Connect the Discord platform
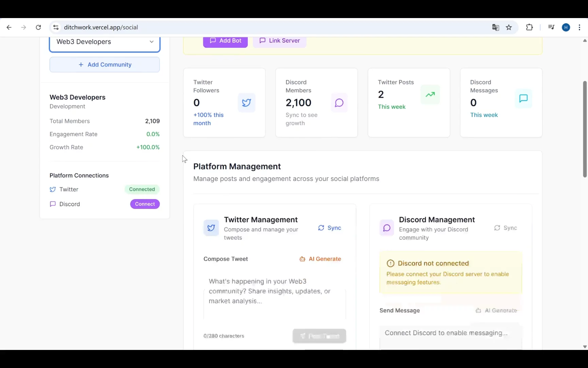 click(145, 204)
